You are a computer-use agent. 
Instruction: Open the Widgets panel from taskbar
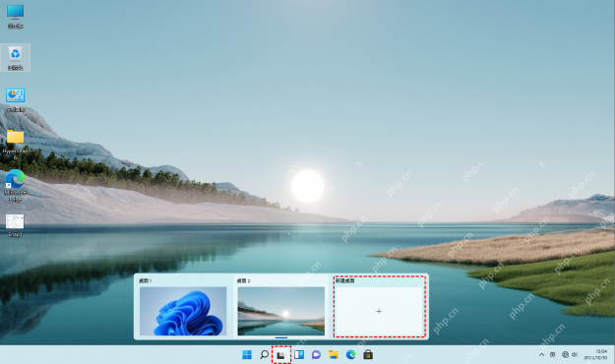299,355
